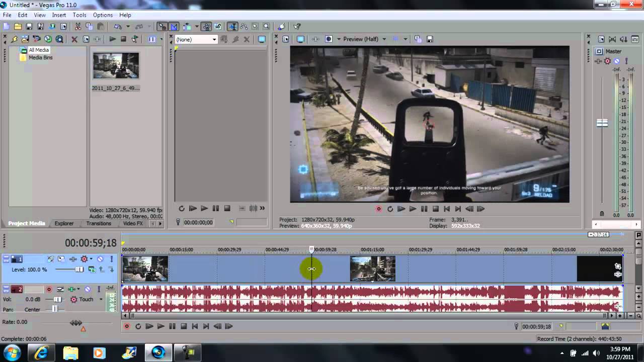Create a new project with the New icon
Screen dimensions: 644x362
point(7,27)
